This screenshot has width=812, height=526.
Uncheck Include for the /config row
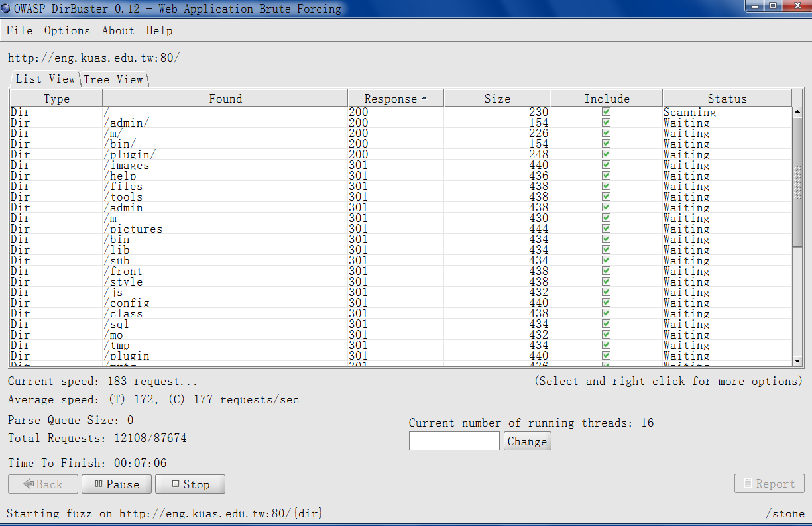click(606, 303)
